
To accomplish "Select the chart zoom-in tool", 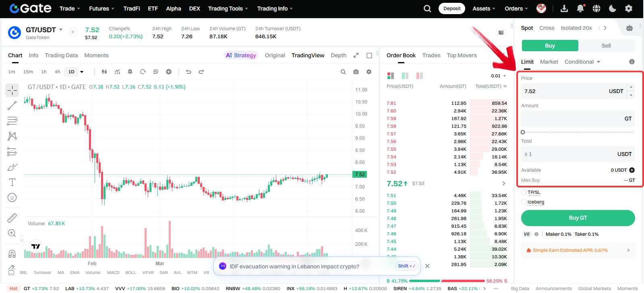I will click(12, 233).
